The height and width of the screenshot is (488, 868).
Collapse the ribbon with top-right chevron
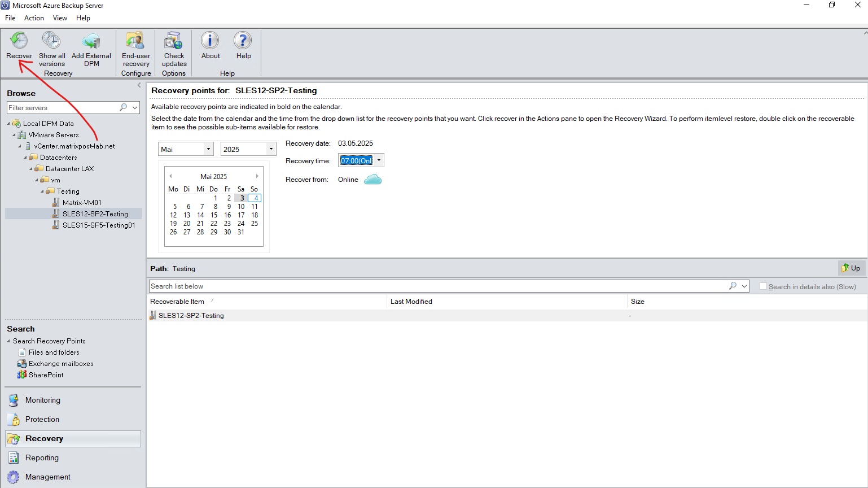coord(865,33)
